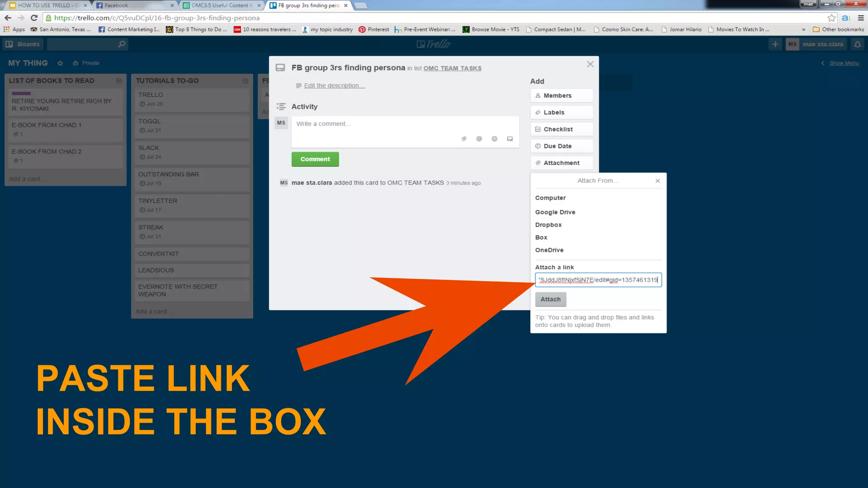
Task: Open the LEADSIOUS card
Action: click(x=192, y=271)
